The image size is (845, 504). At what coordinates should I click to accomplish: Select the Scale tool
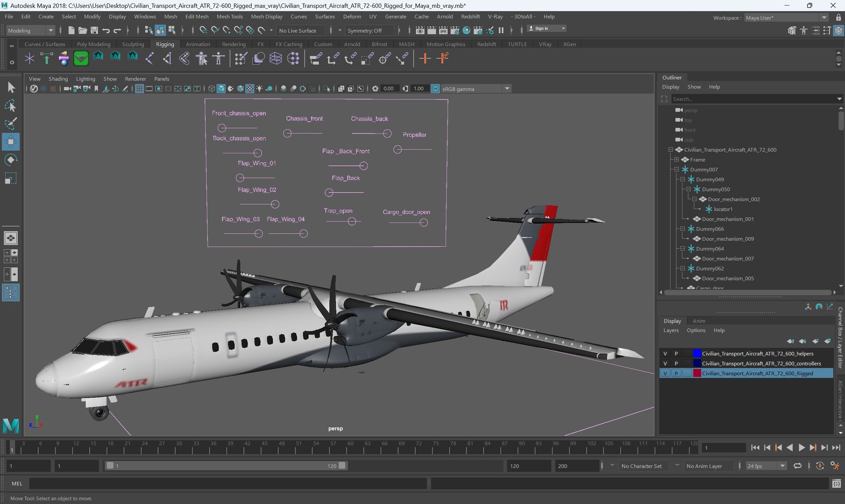click(10, 178)
